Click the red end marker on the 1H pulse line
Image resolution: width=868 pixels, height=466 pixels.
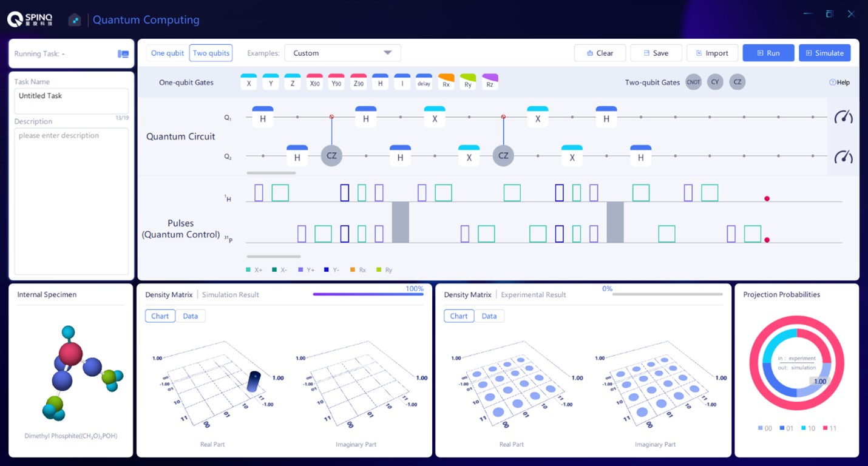pos(767,198)
